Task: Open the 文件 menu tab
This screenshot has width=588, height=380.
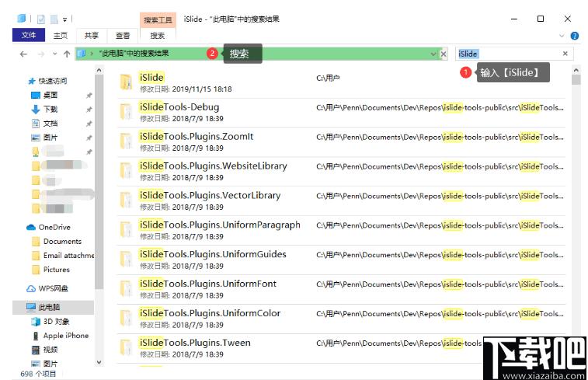Action: coord(29,35)
